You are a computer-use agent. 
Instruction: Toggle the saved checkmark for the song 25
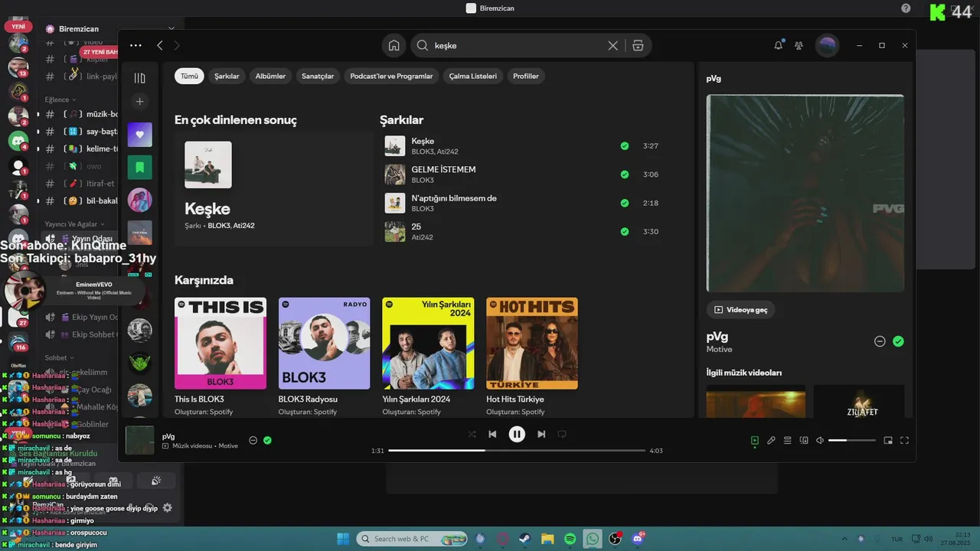[x=625, y=231]
